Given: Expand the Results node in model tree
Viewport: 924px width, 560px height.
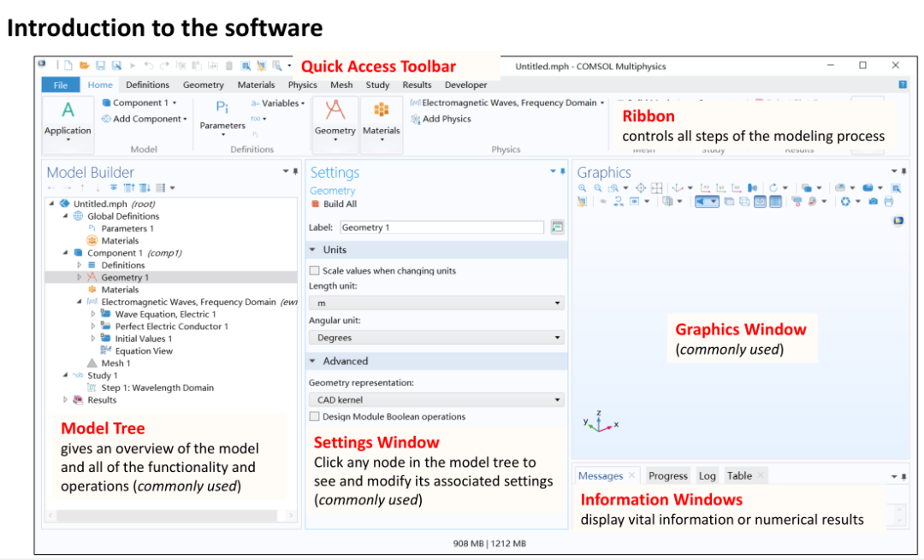Looking at the screenshot, I should coord(65,400).
